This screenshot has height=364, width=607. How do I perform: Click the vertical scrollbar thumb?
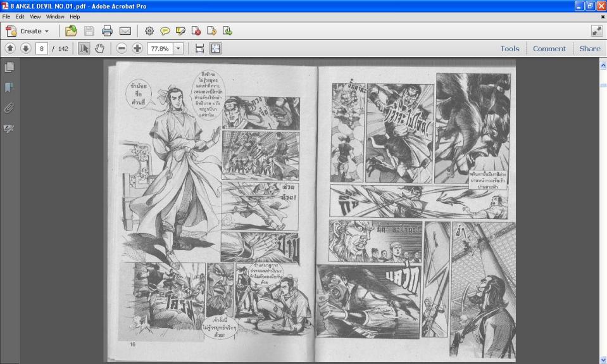(603, 85)
